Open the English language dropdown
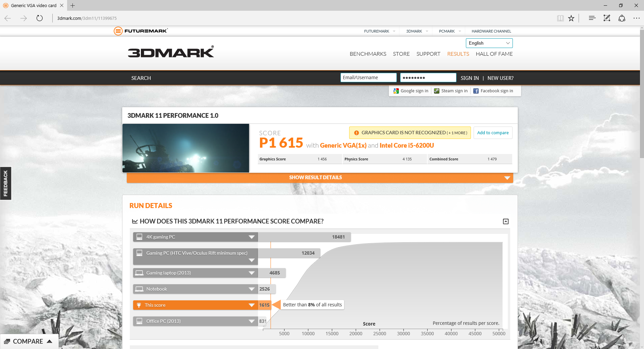This screenshot has width=644, height=349. click(489, 43)
